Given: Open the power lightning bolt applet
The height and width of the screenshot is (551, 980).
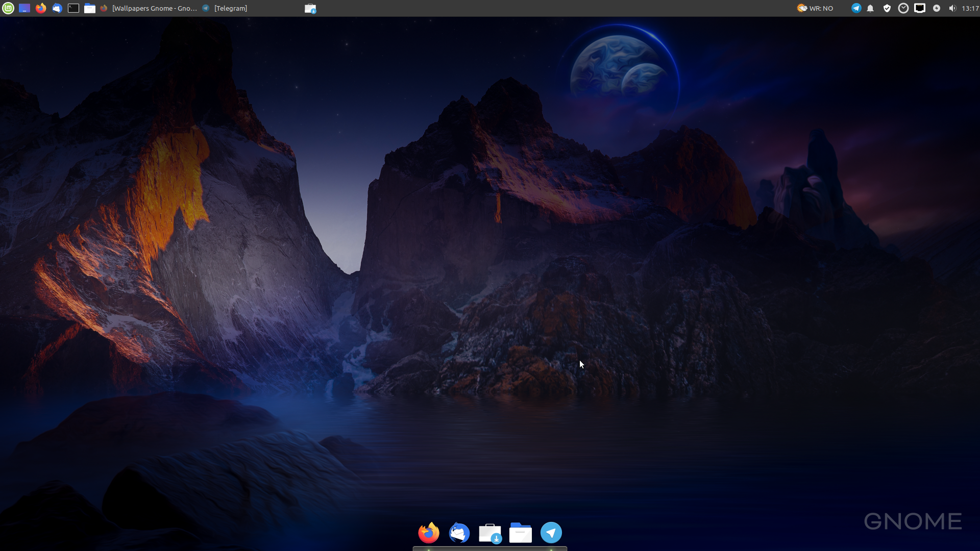Looking at the screenshot, I should coord(936,8).
